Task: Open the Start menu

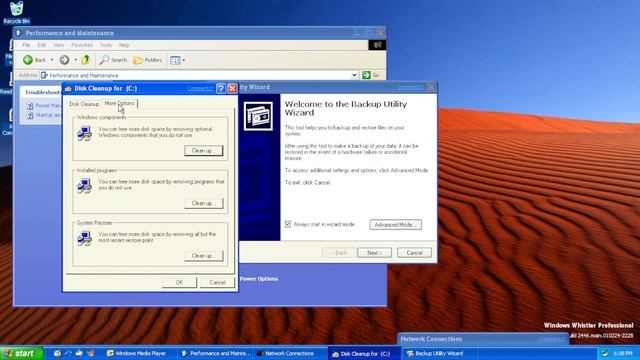Action: pyautogui.click(x=21, y=353)
